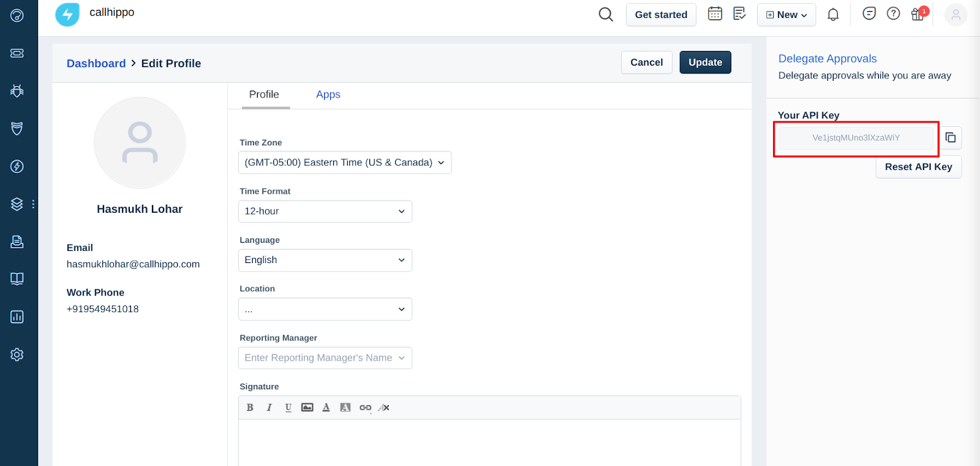The height and width of the screenshot is (466, 980).
Task: Open the calendar icon in top bar
Action: 715,13
